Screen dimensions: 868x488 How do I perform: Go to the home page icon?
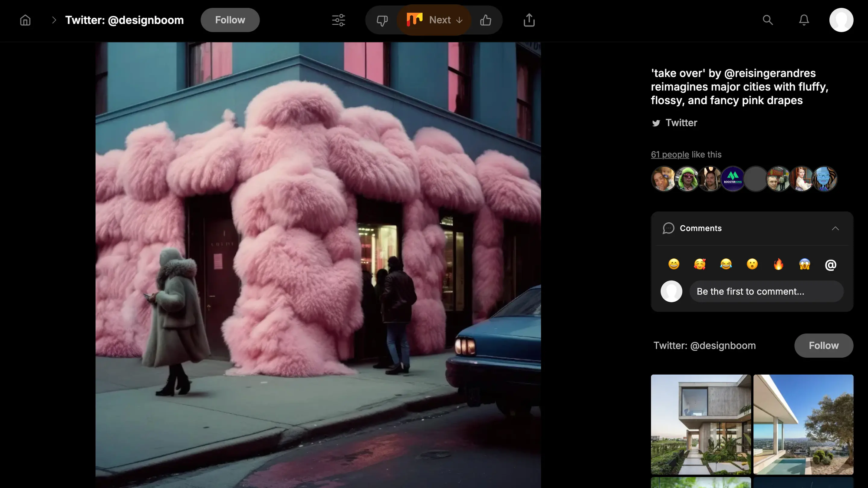25,20
